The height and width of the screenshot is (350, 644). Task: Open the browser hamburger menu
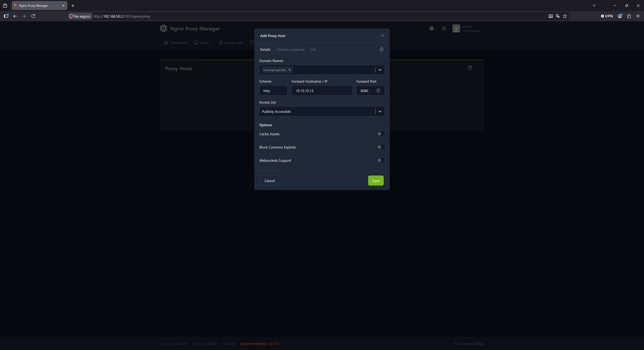(638, 16)
